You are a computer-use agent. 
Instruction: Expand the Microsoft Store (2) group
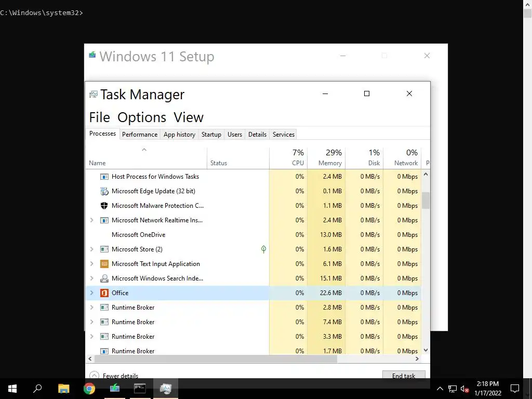click(x=91, y=249)
